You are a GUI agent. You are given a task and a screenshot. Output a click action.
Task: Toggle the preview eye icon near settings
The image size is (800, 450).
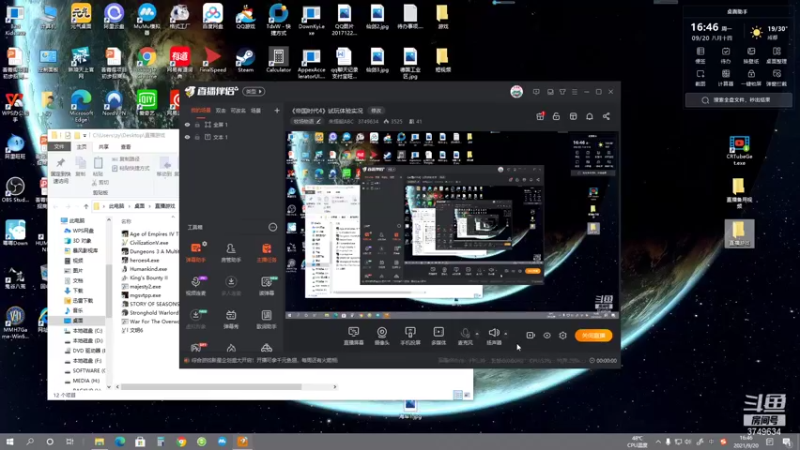click(546, 335)
